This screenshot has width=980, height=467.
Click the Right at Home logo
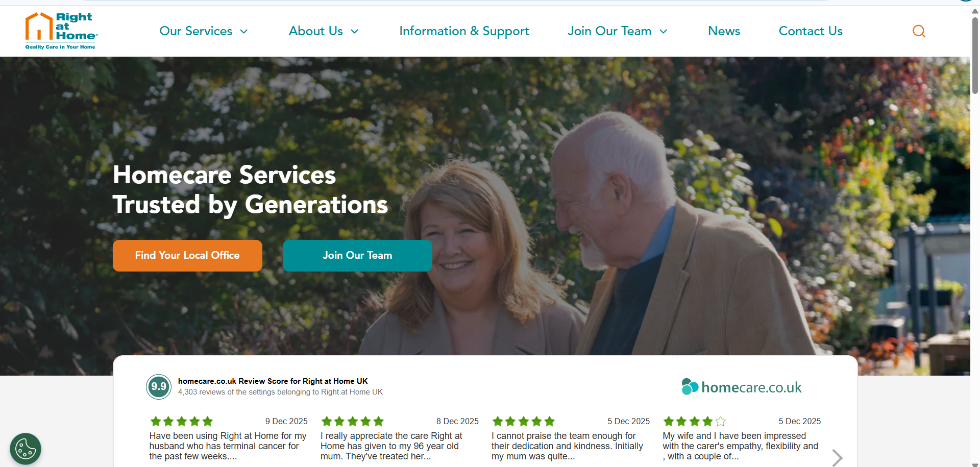point(61,31)
